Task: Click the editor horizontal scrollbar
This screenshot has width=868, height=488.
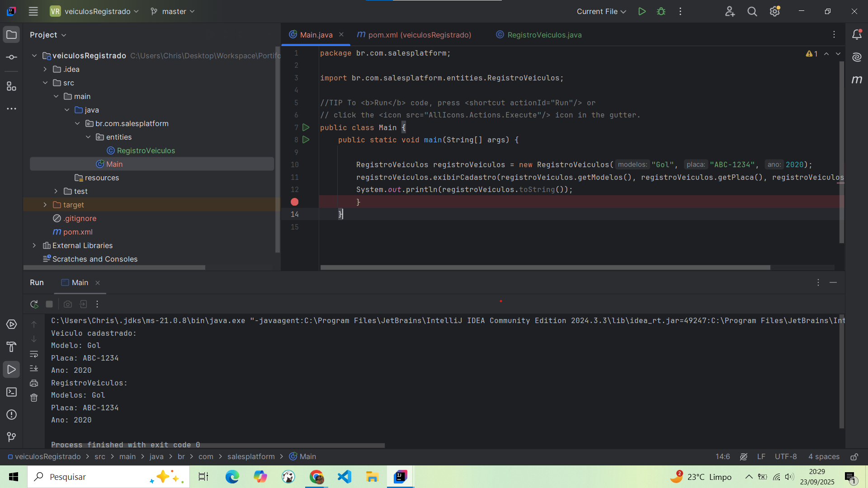Action: (545, 267)
